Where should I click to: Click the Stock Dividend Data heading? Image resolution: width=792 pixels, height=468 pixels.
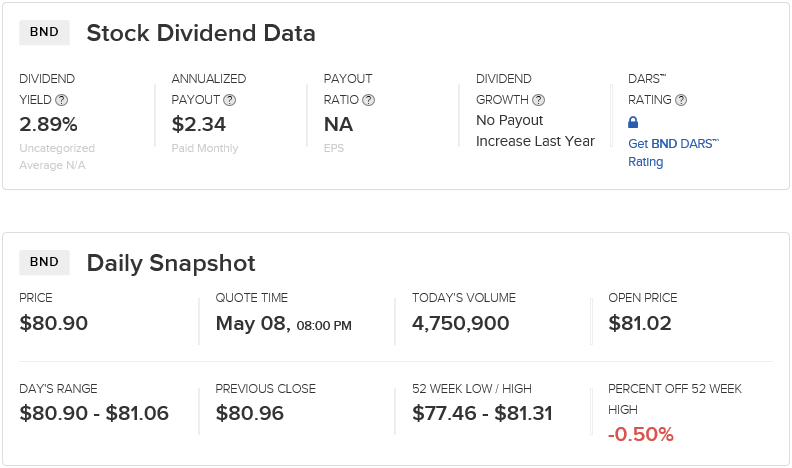pos(201,33)
